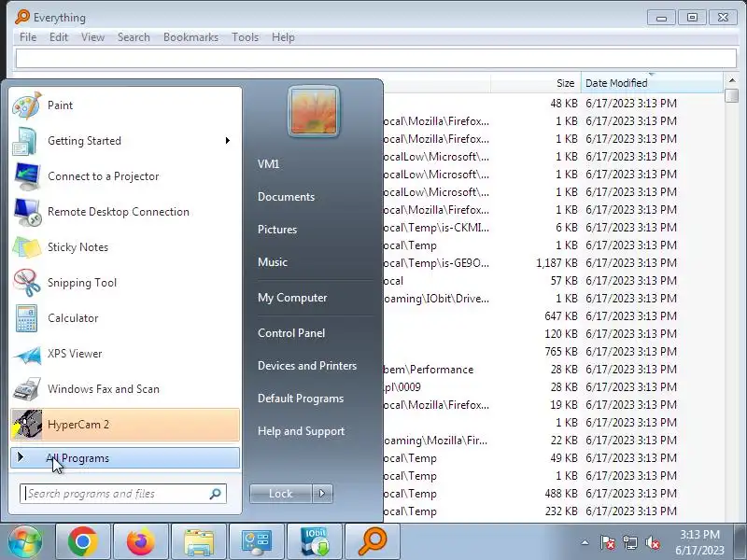
Task: Launch Connect to a Projector
Action: point(125,176)
